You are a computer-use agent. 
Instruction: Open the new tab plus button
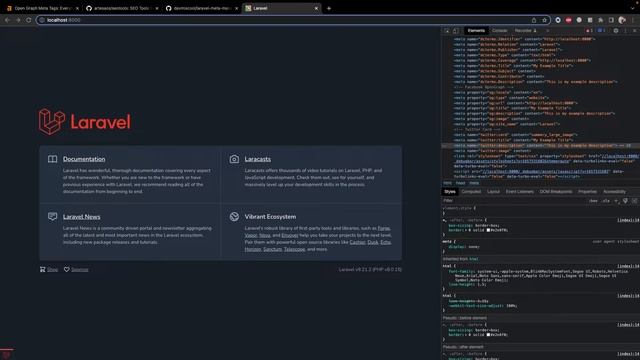coord(329,8)
